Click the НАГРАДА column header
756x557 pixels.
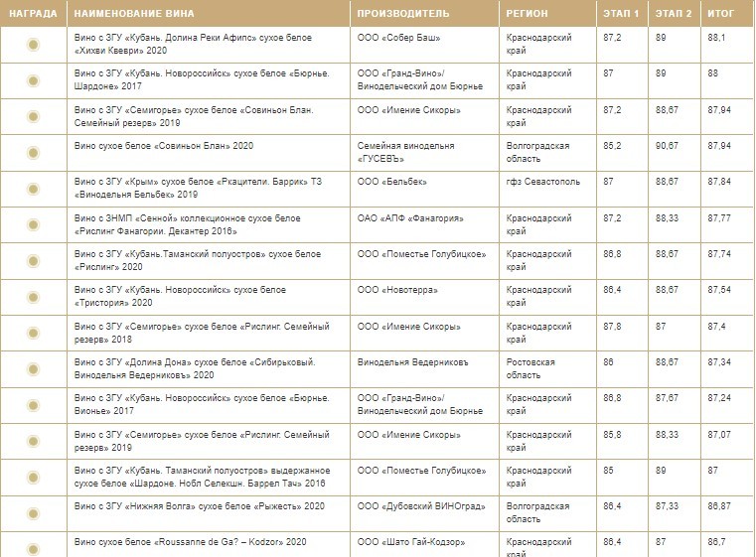(x=33, y=14)
